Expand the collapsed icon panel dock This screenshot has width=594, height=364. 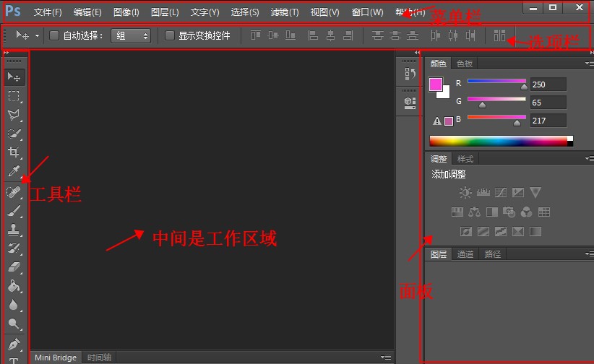click(417, 53)
